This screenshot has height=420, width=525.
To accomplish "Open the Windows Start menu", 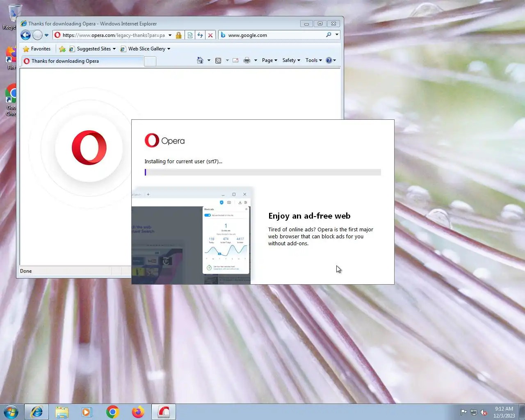I will (x=11, y=412).
